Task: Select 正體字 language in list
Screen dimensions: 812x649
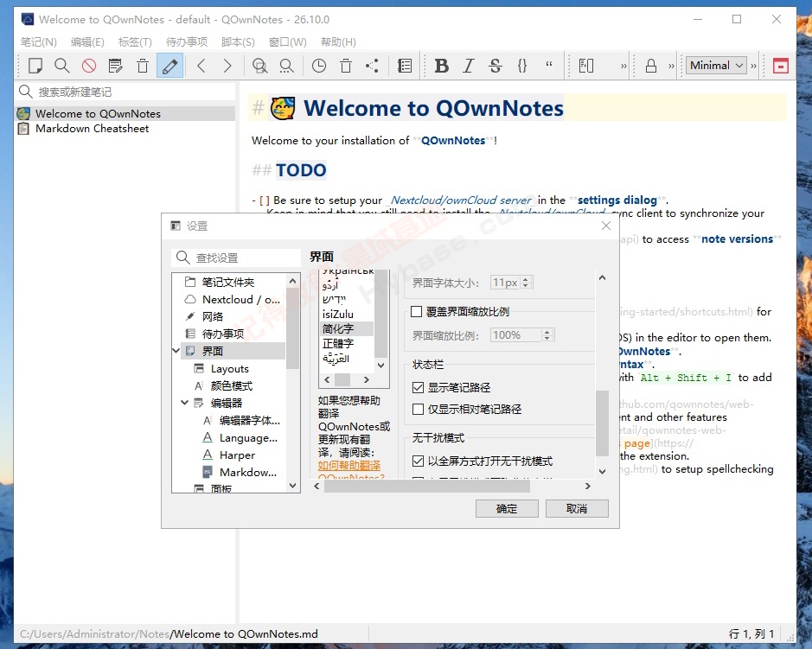Action: tap(337, 343)
